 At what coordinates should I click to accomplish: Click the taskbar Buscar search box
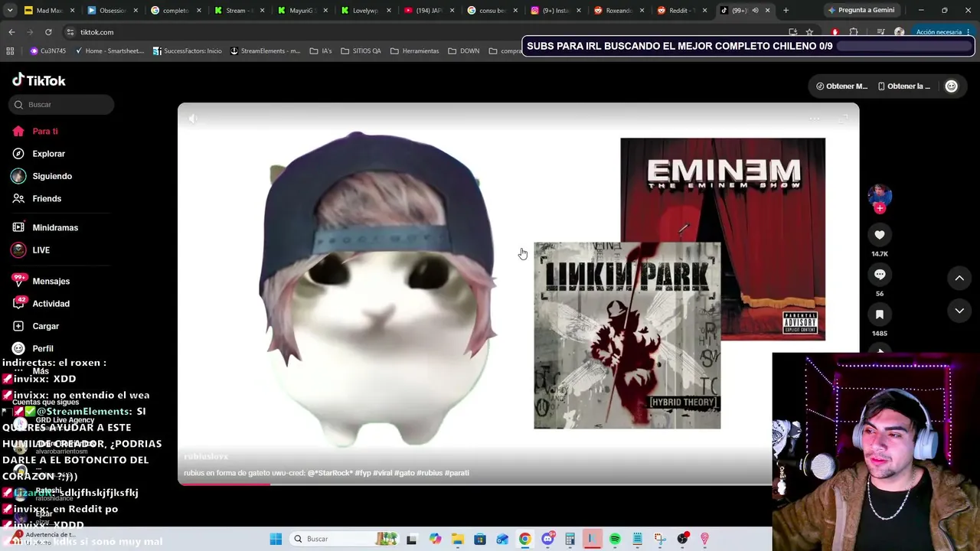click(344, 539)
